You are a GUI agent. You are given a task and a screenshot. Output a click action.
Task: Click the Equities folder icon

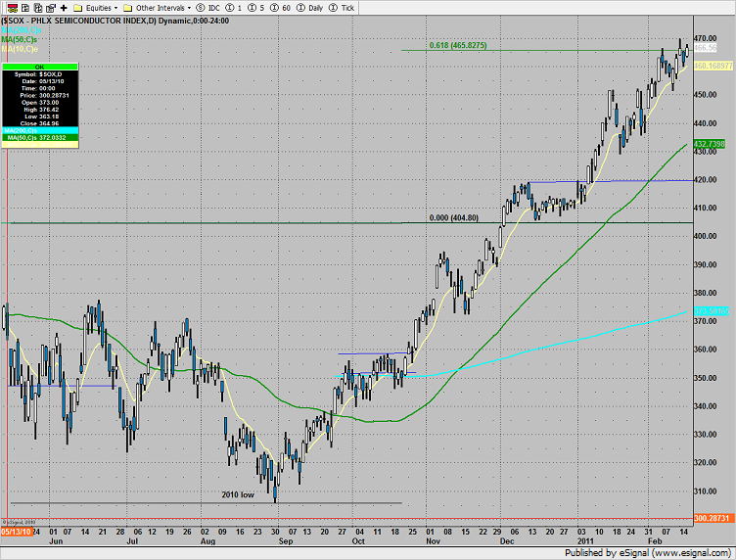coord(79,7)
